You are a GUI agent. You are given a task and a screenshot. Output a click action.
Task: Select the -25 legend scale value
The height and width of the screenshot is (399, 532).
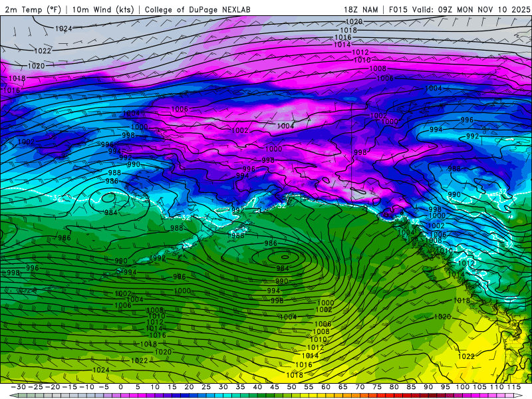click(x=35, y=387)
